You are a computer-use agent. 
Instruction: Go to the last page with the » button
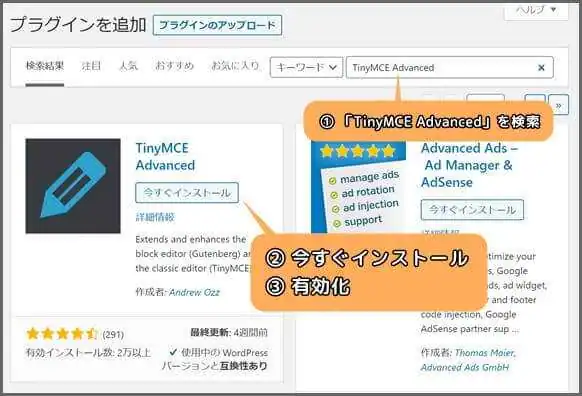[558, 105]
